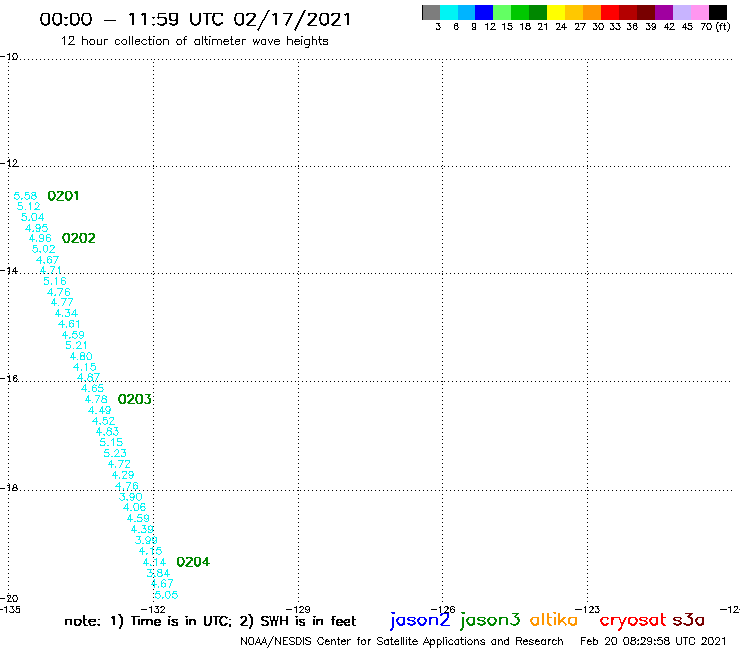
Task: Click the legend label 70 (ft)
Action: pos(715,26)
